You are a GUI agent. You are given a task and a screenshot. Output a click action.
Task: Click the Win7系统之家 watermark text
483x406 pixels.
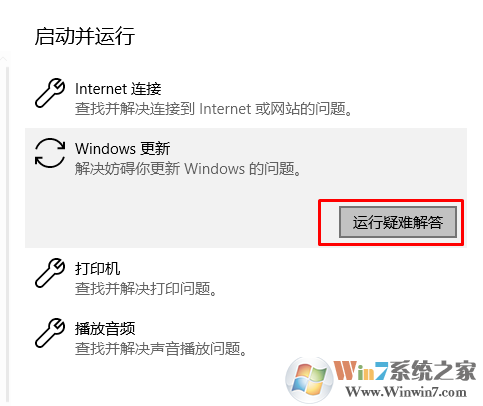pyautogui.click(x=405, y=370)
